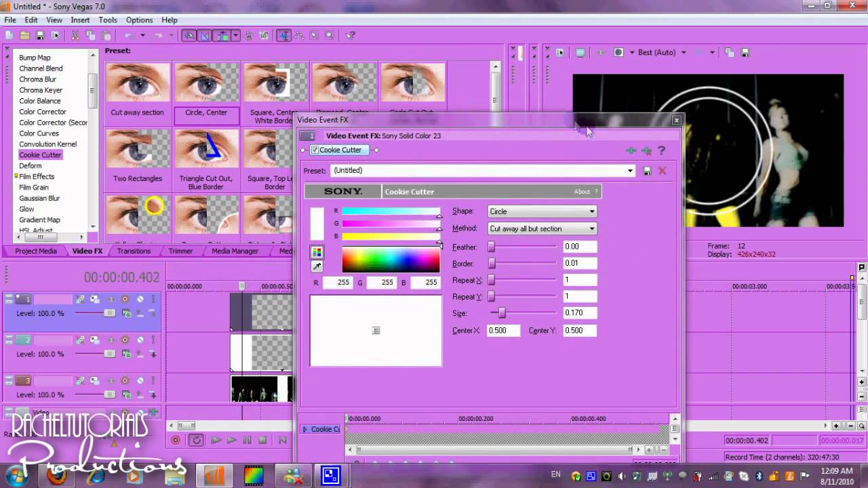Click the About link in Cookie Cutter header
The height and width of the screenshot is (488, 868).
(x=582, y=192)
